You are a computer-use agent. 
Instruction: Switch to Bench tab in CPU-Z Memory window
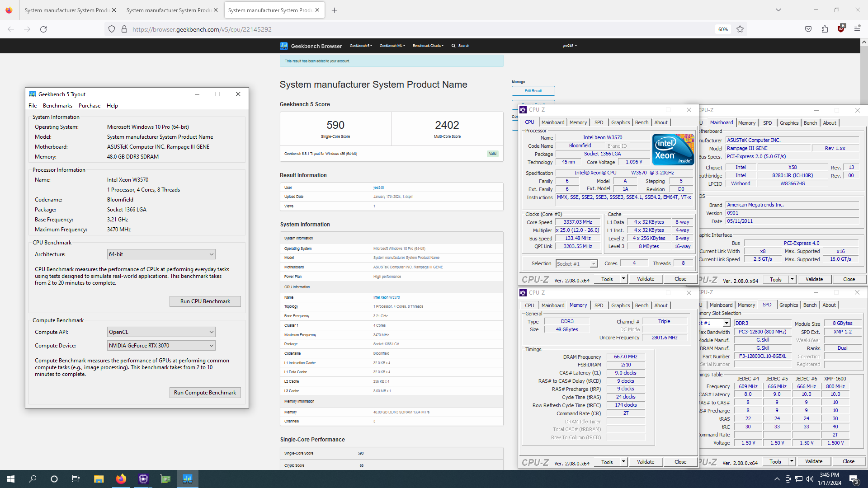pos(642,305)
